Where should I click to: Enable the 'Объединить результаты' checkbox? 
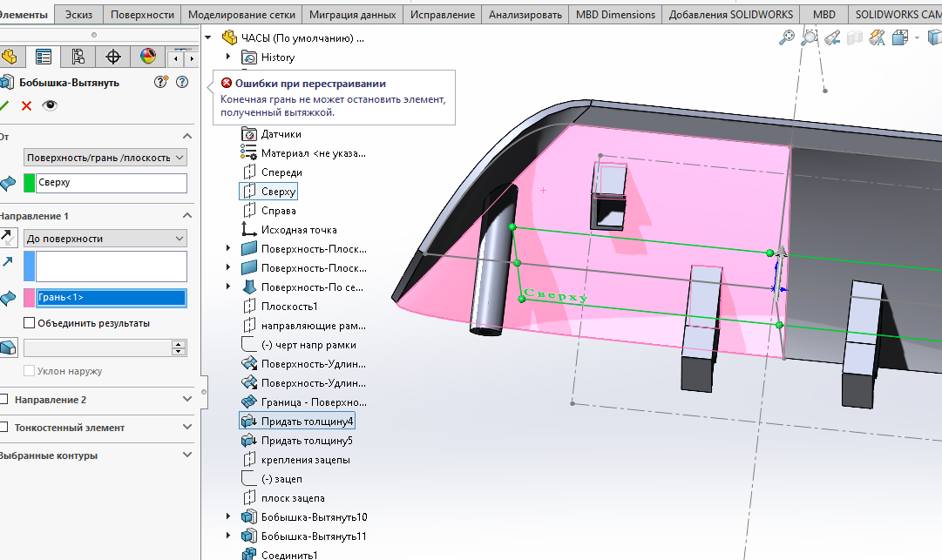(30, 323)
